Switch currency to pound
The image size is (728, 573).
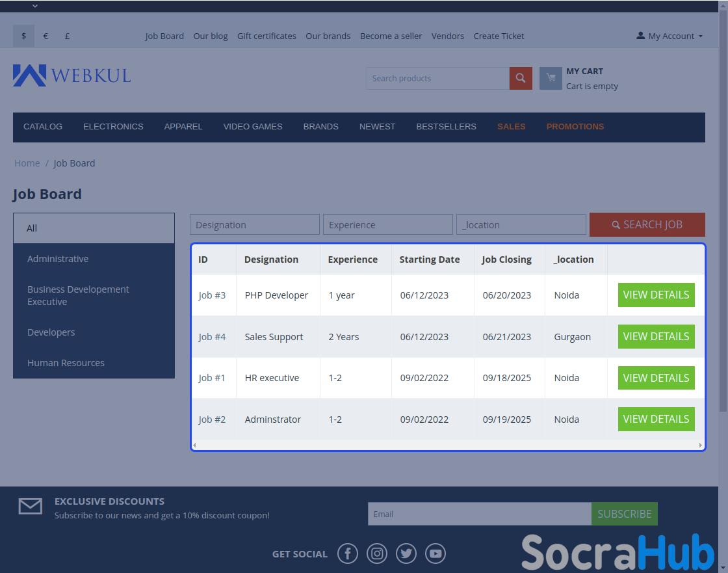coord(67,36)
